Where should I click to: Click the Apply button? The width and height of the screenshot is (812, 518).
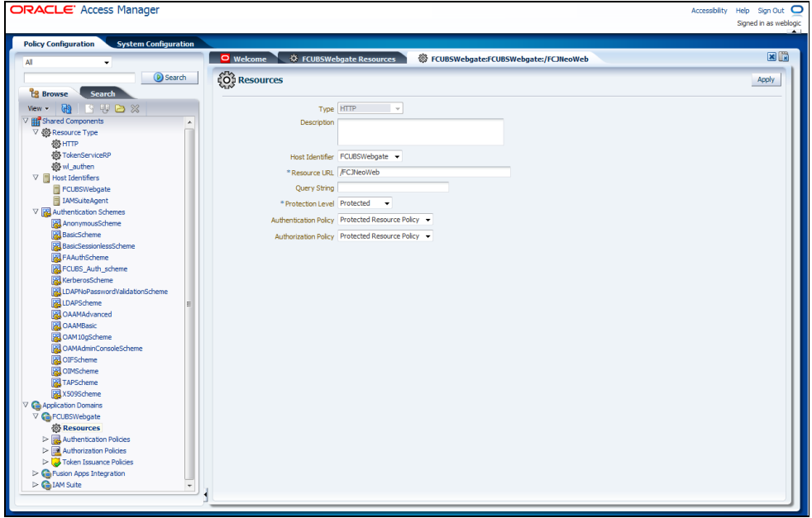point(766,79)
